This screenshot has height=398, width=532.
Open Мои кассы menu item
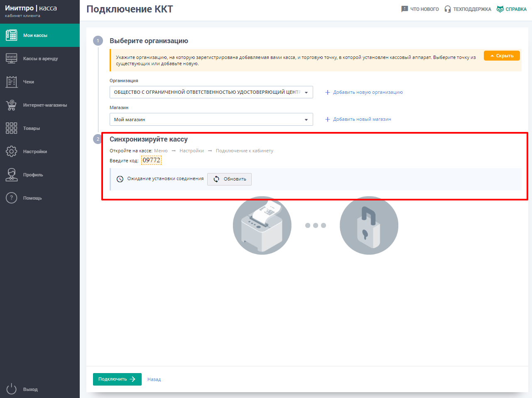[40, 35]
